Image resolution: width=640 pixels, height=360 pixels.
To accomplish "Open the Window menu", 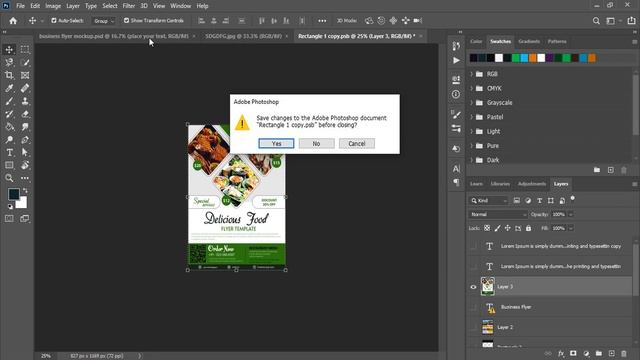I will tap(180, 6).
